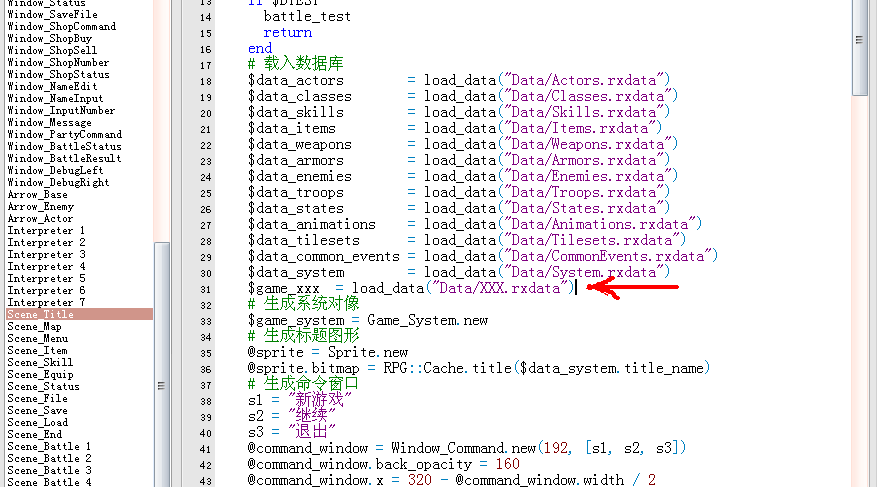877x487 pixels.
Task: Select Interpreter 4 script
Action: 46,267
